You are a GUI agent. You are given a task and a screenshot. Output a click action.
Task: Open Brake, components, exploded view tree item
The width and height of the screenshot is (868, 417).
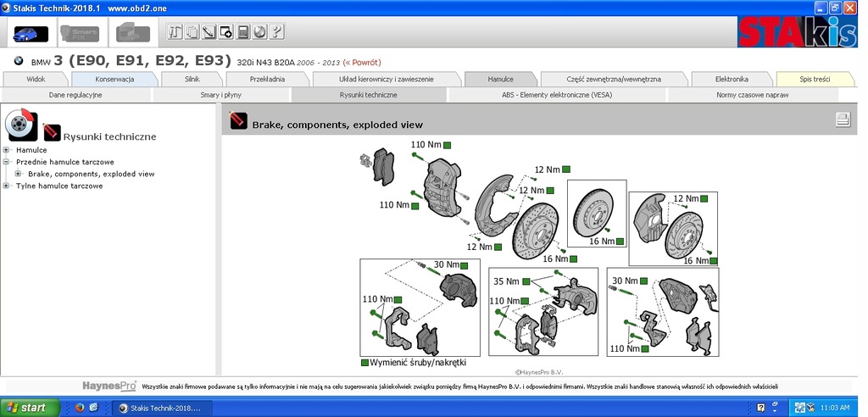(x=92, y=174)
